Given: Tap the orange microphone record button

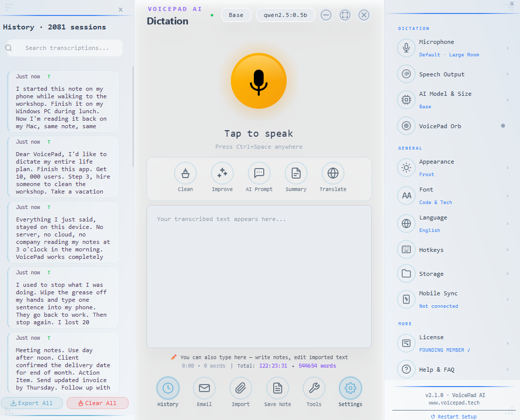Looking at the screenshot, I should coord(258,81).
